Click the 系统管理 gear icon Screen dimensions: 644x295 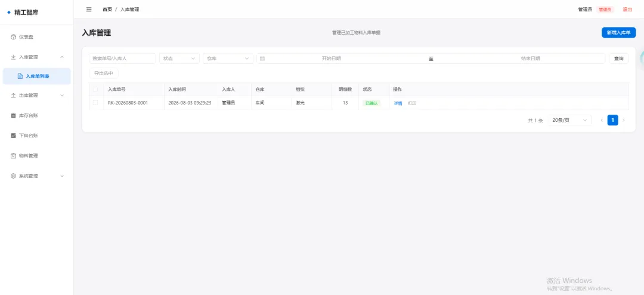click(x=13, y=176)
